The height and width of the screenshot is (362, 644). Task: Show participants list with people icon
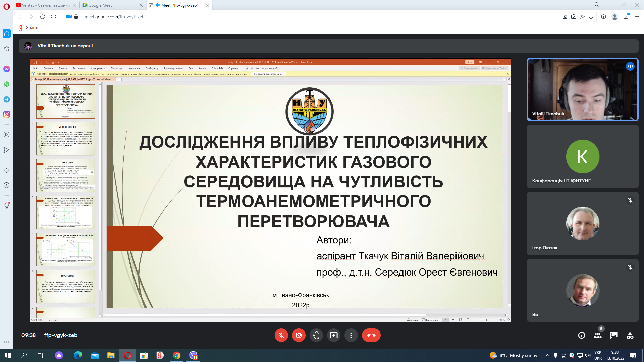tap(597, 335)
